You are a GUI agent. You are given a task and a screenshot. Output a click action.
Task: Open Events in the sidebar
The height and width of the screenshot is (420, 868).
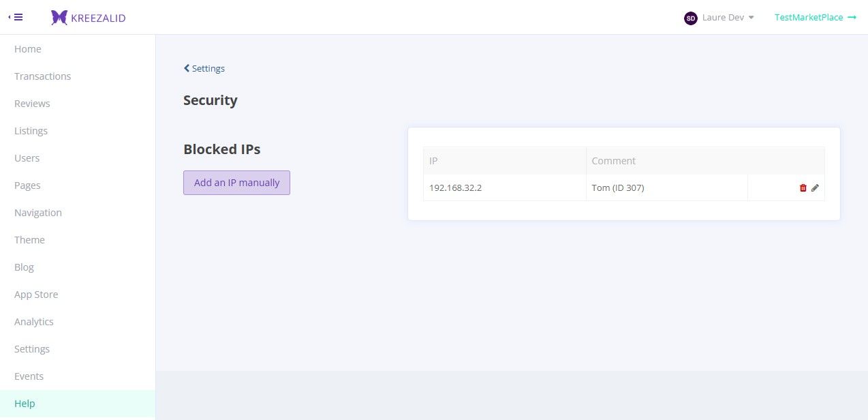coord(78,376)
